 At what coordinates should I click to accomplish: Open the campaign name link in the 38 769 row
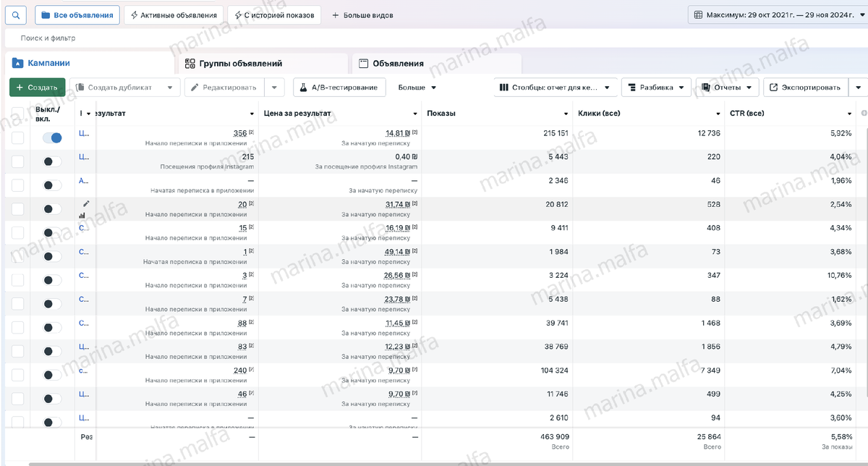pos(83,347)
